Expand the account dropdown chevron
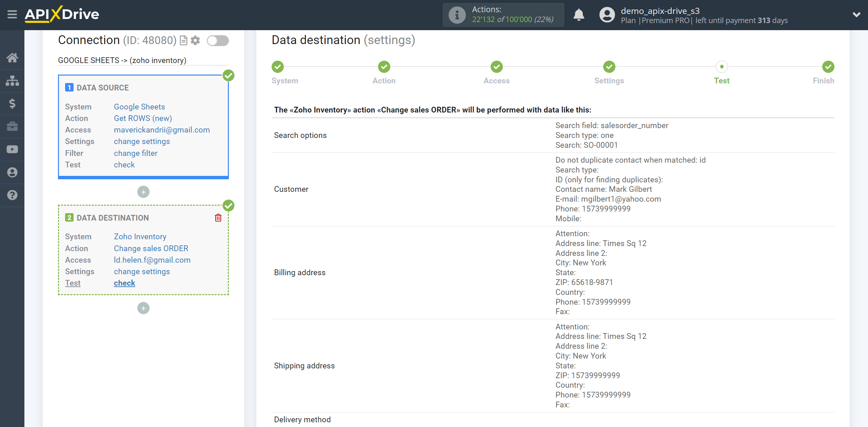Viewport: 868px width, 427px height. (x=856, y=15)
